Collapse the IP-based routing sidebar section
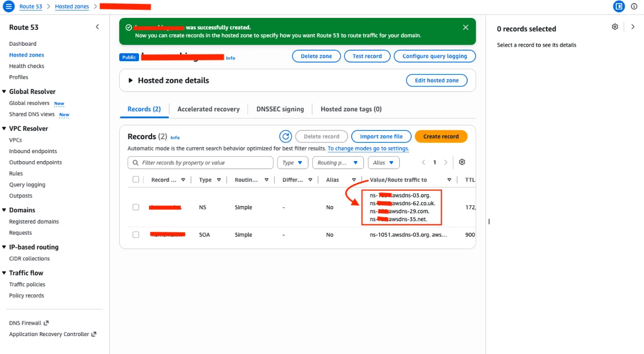The image size is (644, 354). (4, 247)
